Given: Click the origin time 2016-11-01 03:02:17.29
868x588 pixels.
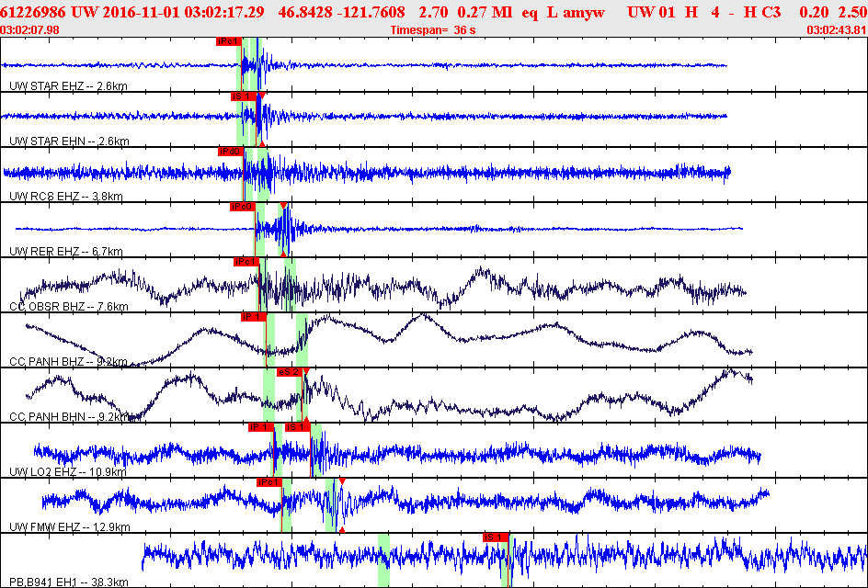Looking at the screenshot, I should tap(183, 12).
